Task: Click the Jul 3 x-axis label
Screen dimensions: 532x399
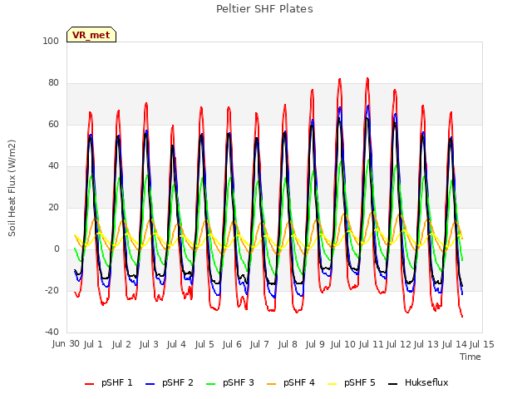Action: [149, 344]
